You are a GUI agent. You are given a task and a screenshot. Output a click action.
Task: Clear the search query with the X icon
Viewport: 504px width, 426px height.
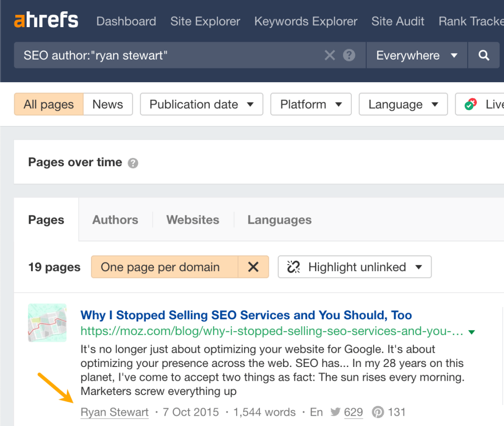329,55
